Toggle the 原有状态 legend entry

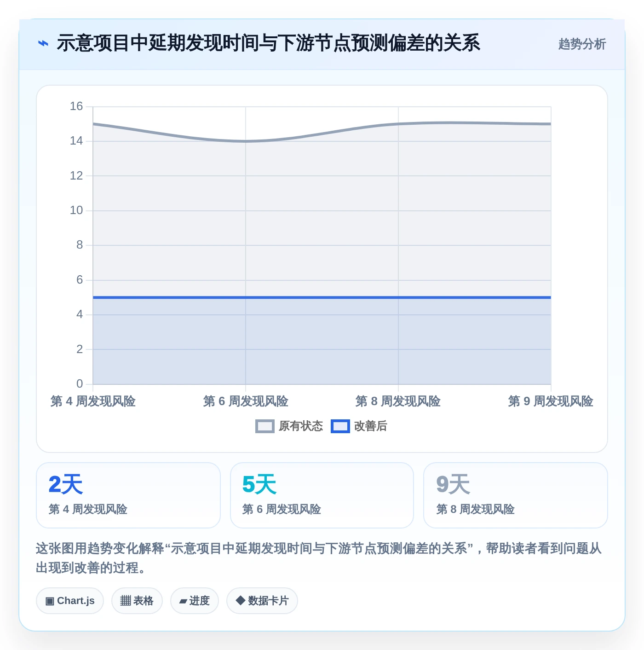[x=289, y=426]
